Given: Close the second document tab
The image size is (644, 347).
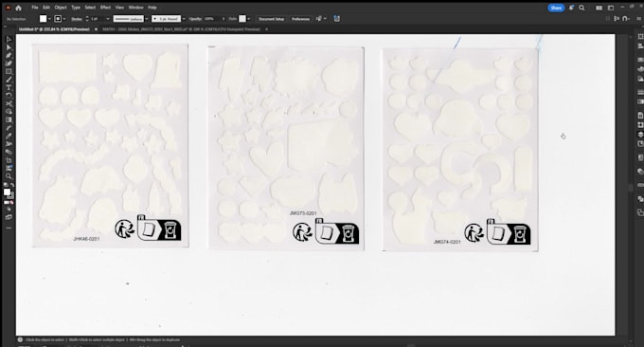Looking at the screenshot, I should [x=266, y=29].
